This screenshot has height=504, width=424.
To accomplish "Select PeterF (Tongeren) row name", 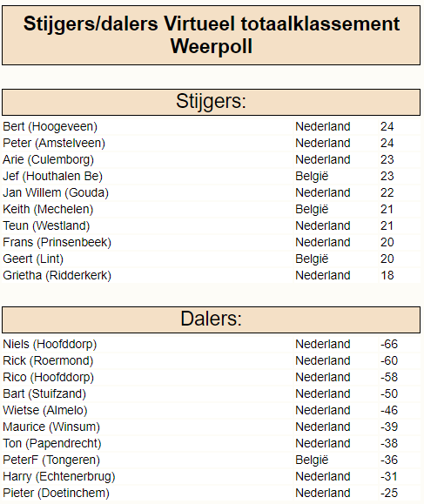I will tap(51, 460).
